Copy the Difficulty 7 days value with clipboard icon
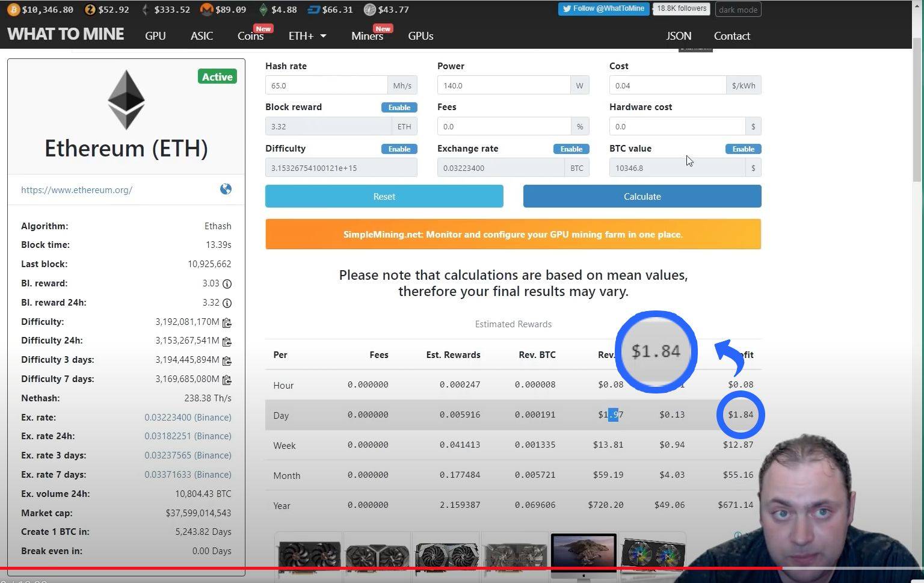 (227, 380)
